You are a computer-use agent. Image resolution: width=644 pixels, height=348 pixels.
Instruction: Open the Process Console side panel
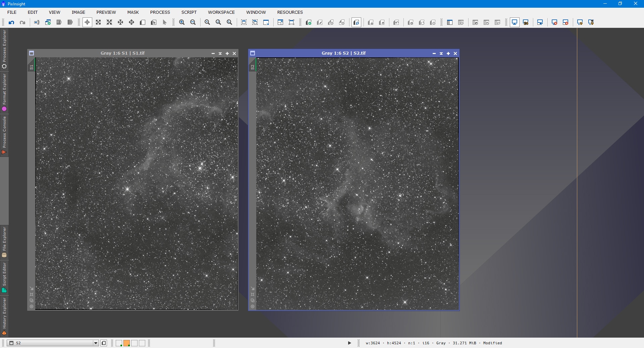(x=4, y=135)
